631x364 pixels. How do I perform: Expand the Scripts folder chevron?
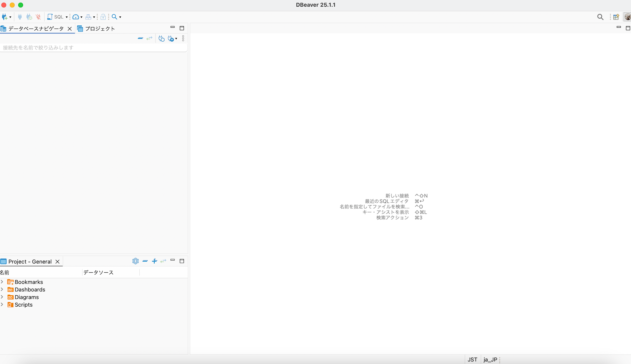[x=2, y=304]
